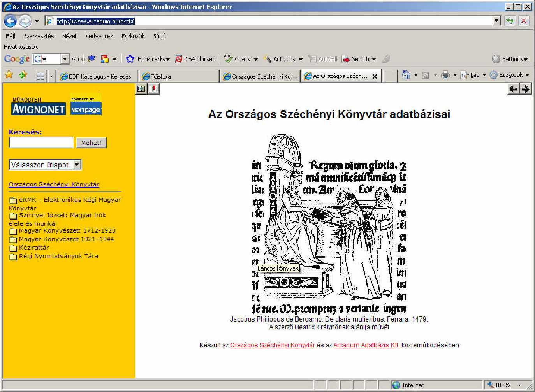Open the Google Bookmarks star menu

click(148, 59)
